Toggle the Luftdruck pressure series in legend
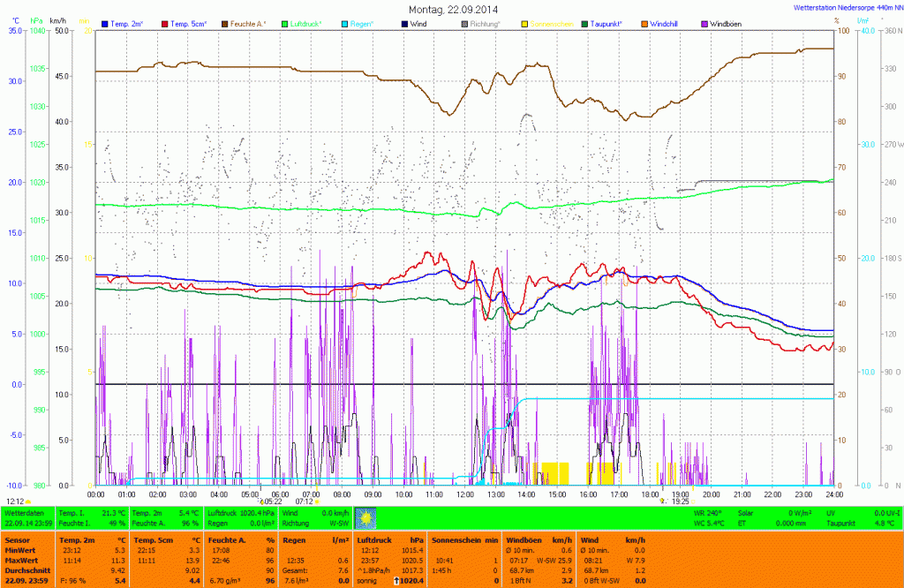The image size is (904, 588). point(306,24)
